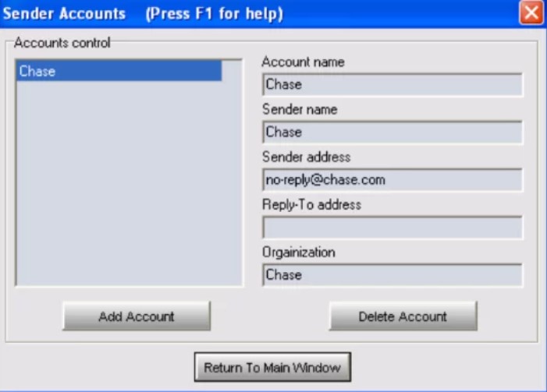Select the Chase account in the list
This screenshot has width=547, height=392.
pos(117,72)
